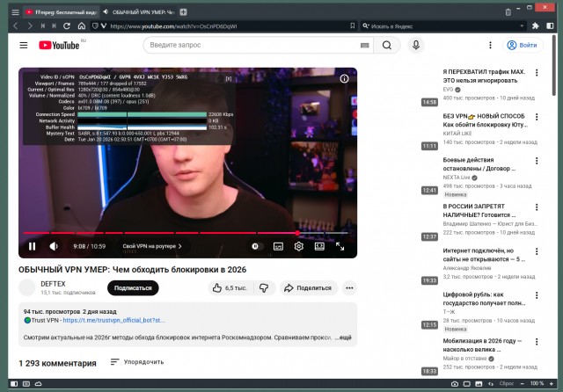This screenshot has width=563, height=392.
Task: Click the YouTube URL in the address bar
Action: [173, 26]
